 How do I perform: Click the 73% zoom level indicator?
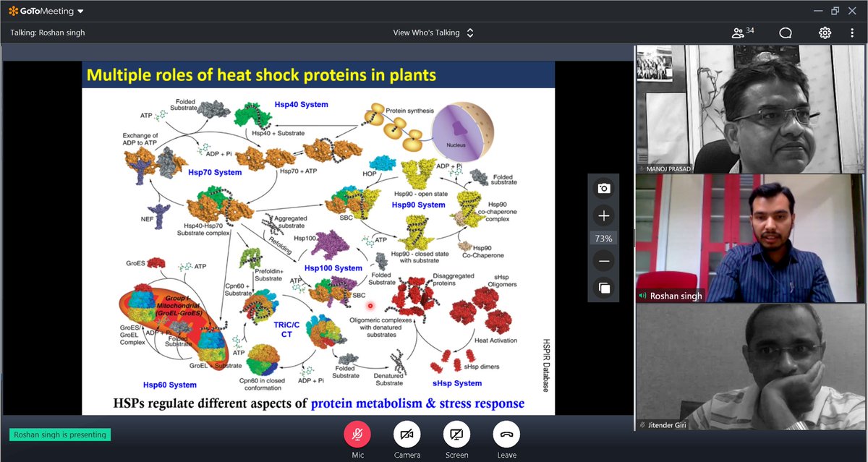pyautogui.click(x=604, y=239)
